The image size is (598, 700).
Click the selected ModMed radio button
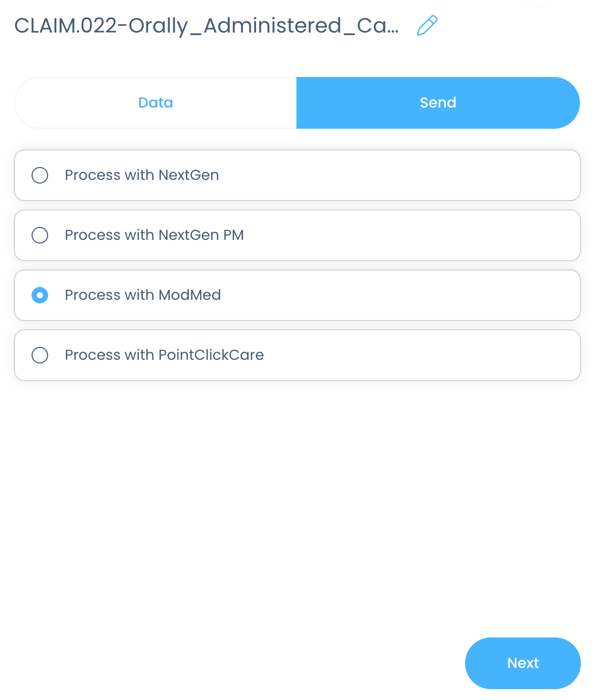click(x=40, y=295)
